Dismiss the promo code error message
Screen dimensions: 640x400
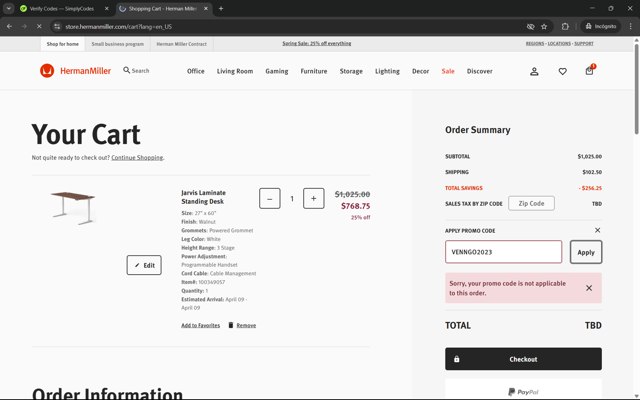(x=589, y=288)
